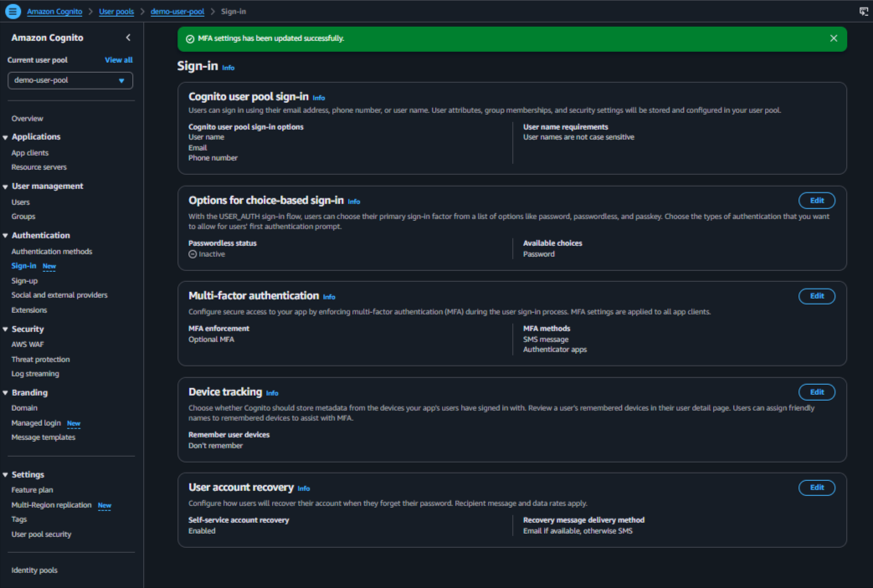Open demo-user-pool breadcrumb link
This screenshot has height=588, width=873.
tap(177, 11)
